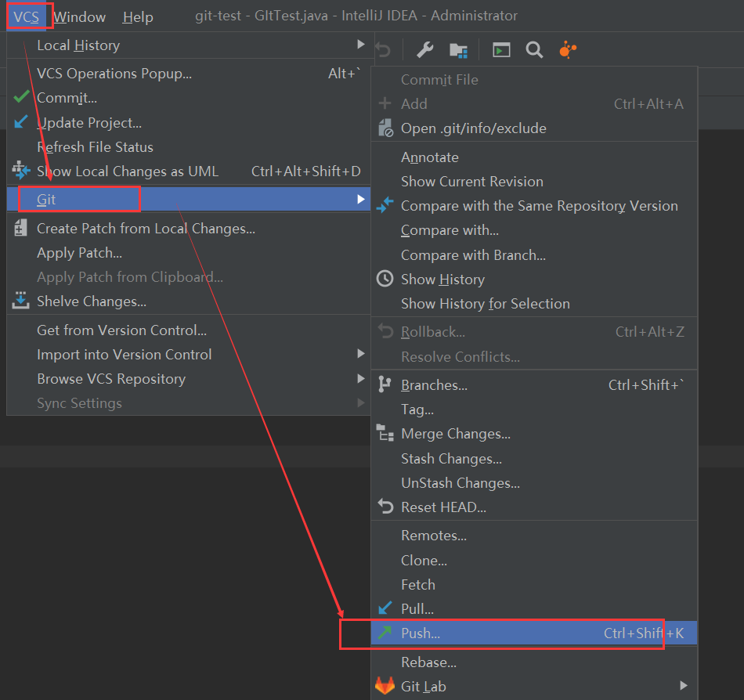This screenshot has height=700, width=744.
Task: Click the Ctrl+Shift+` Branches shortcut text
Action: 646,384
